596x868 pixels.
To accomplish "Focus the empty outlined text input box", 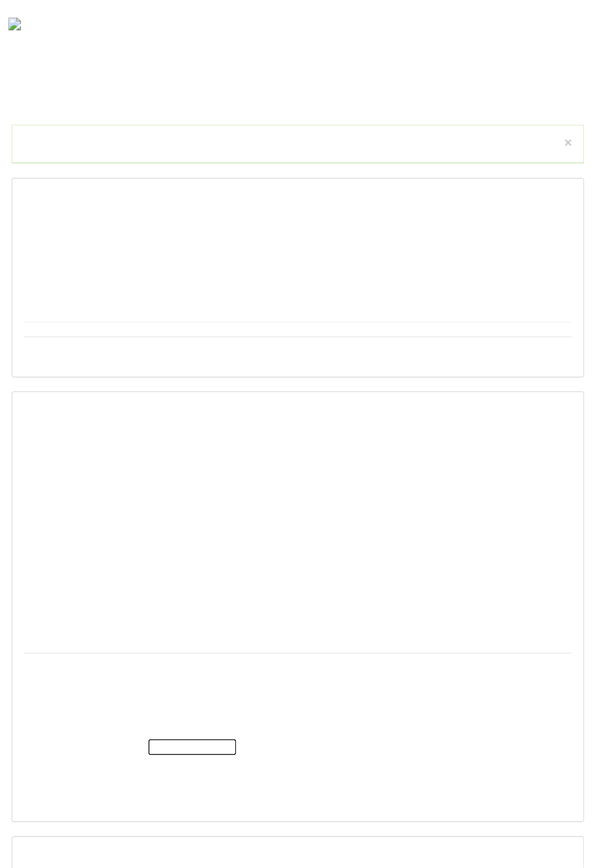I will click(192, 747).
